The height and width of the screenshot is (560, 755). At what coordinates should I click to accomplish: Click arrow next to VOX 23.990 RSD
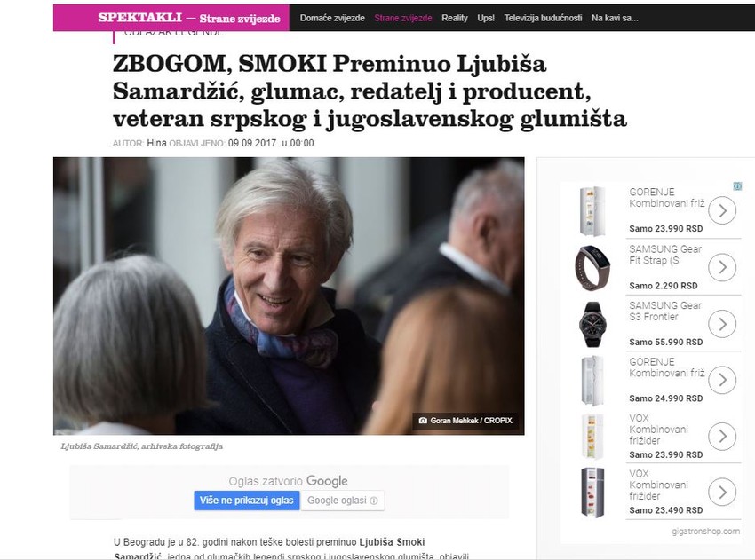pyautogui.click(x=722, y=437)
